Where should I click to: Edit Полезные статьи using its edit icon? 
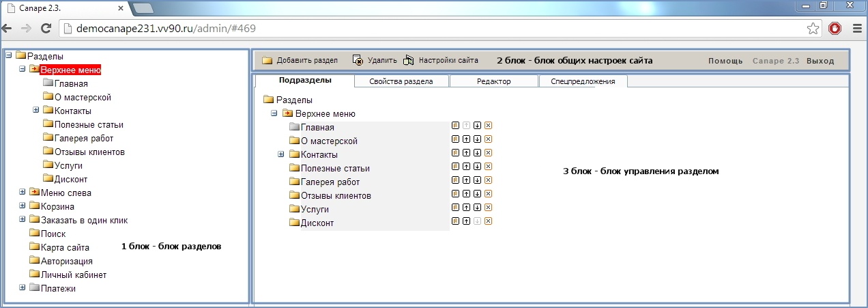(x=455, y=167)
